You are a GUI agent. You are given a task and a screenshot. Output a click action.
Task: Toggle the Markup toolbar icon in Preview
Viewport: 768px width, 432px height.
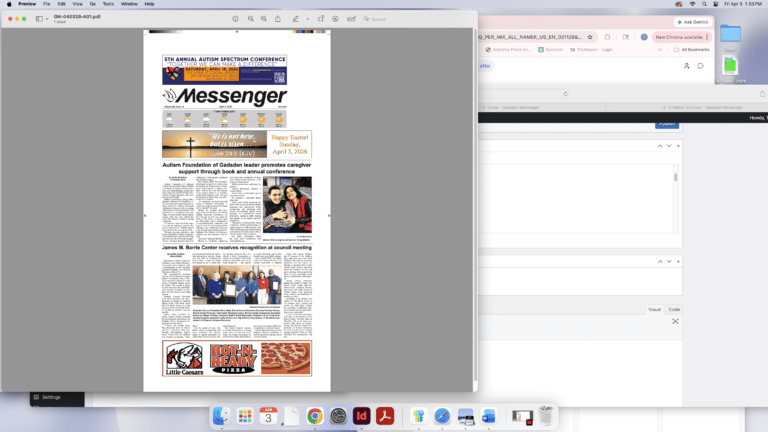coord(335,19)
